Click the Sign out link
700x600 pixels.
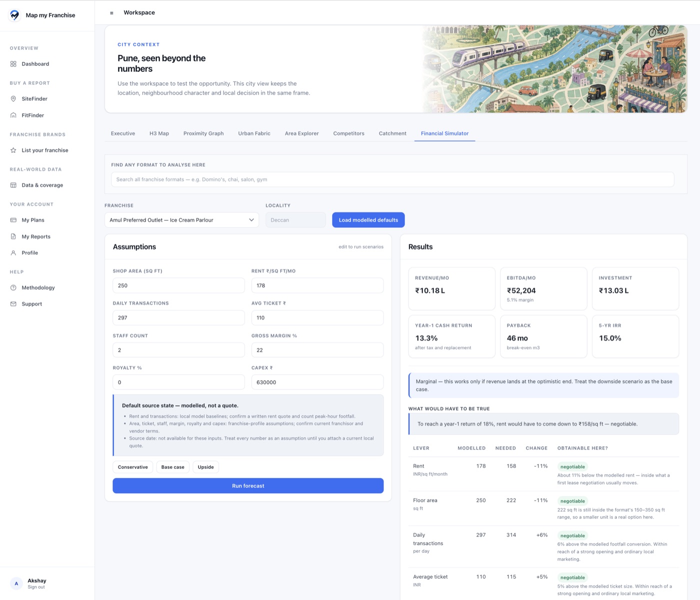click(36, 587)
